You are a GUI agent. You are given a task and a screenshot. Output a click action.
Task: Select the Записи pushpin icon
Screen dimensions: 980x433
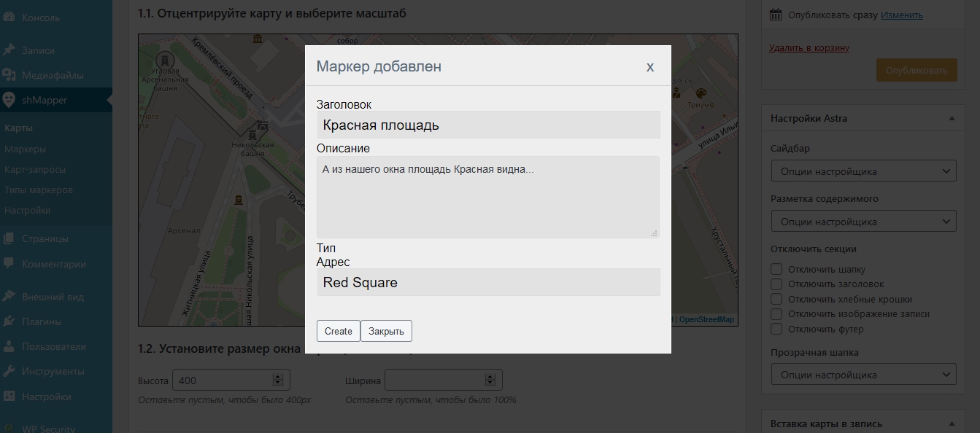(10, 50)
